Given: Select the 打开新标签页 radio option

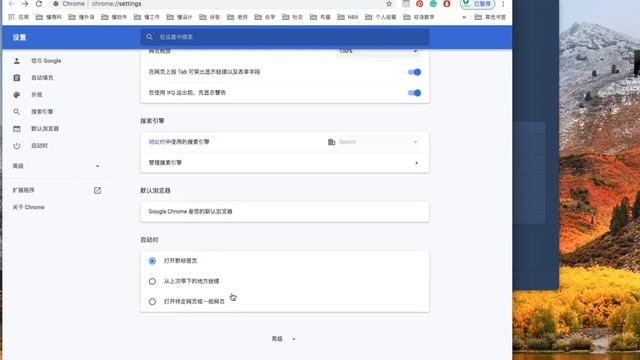Looking at the screenshot, I should (x=152, y=261).
